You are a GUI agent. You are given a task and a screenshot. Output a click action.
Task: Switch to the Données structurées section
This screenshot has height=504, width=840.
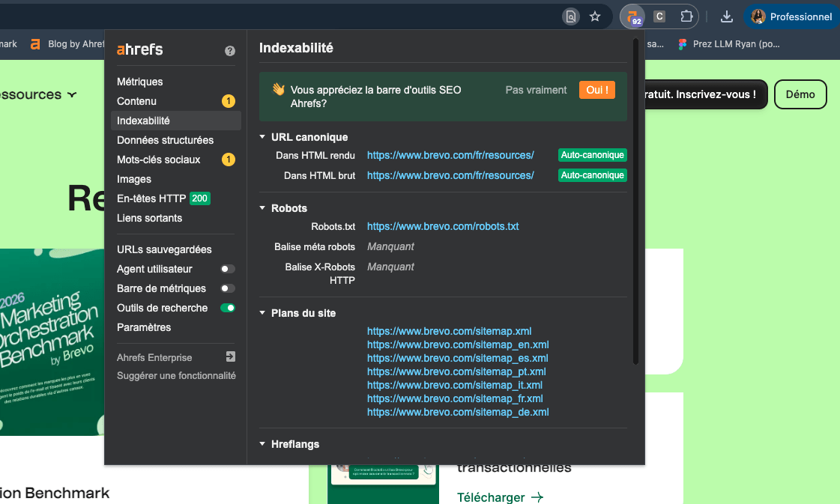pyautogui.click(x=165, y=140)
